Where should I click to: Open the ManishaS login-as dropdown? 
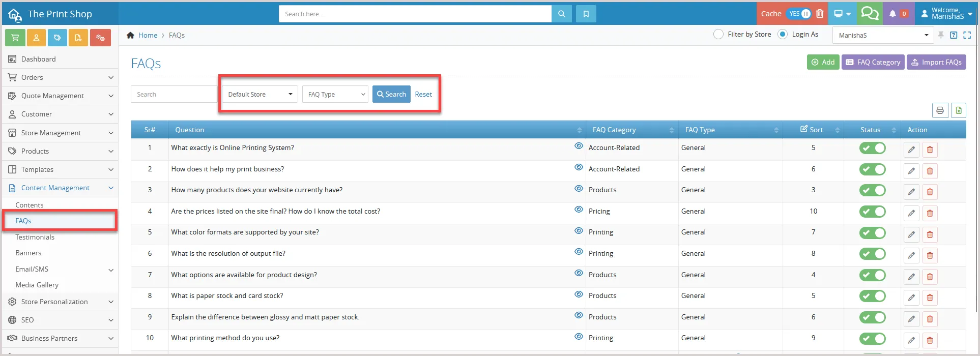pyautogui.click(x=883, y=35)
